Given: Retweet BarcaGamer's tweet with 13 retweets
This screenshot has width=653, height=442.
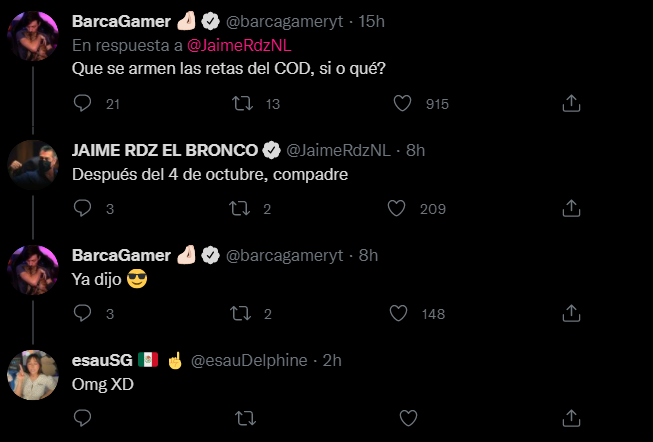Looking at the screenshot, I should point(241,103).
